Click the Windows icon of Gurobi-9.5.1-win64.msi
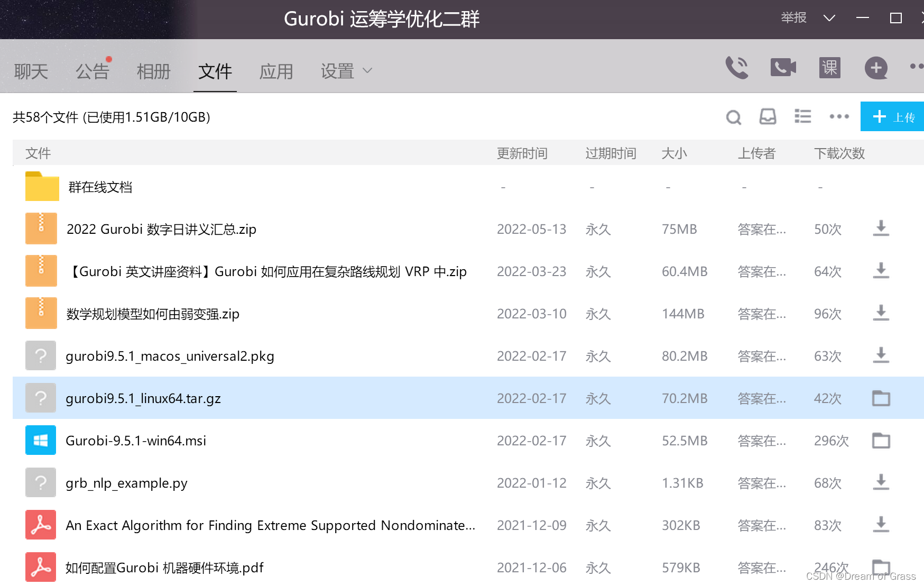The height and width of the screenshot is (585, 924). 41,440
